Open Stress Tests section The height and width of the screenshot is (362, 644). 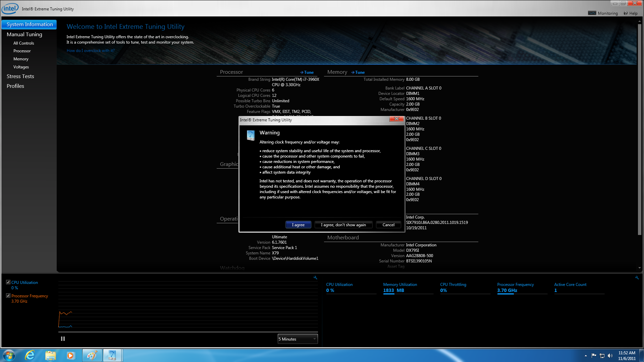tap(20, 76)
